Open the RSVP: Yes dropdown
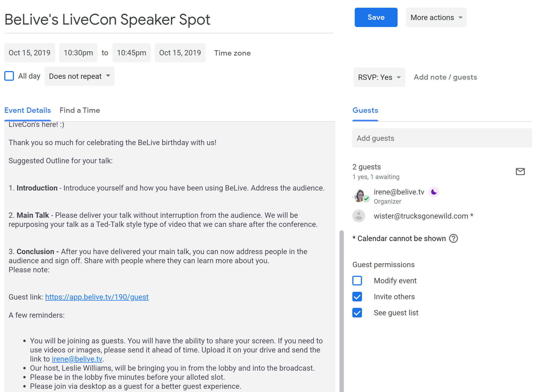This screenshot has height=392, width=538. 379,77
